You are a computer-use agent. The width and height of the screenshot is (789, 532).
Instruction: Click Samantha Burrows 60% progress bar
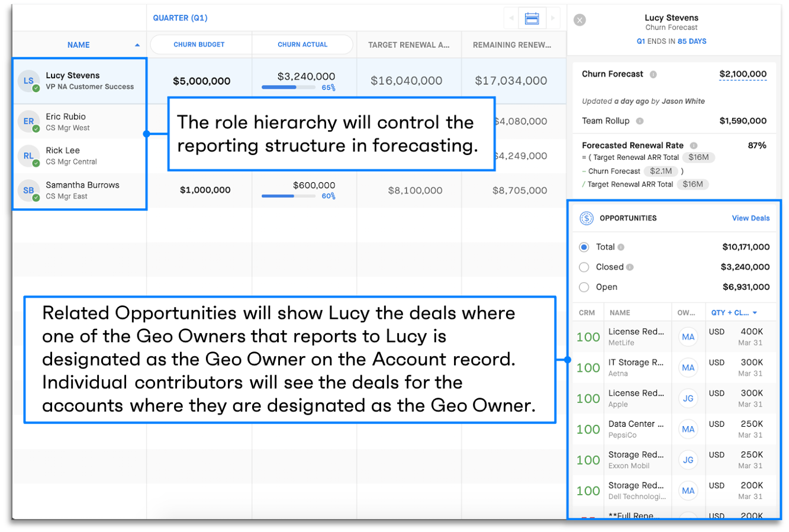(x=288, y=196)
